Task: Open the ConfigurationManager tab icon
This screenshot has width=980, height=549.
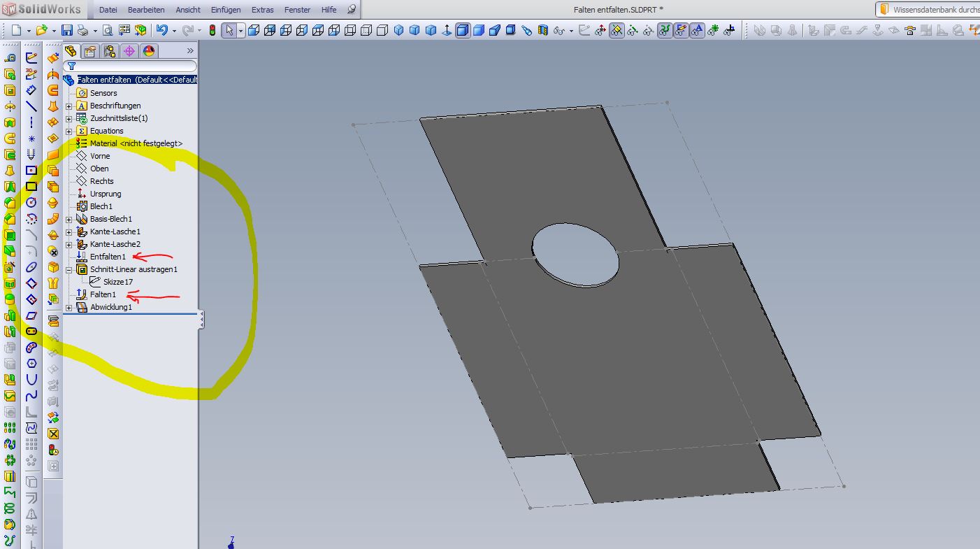Action: pos(109,51)
